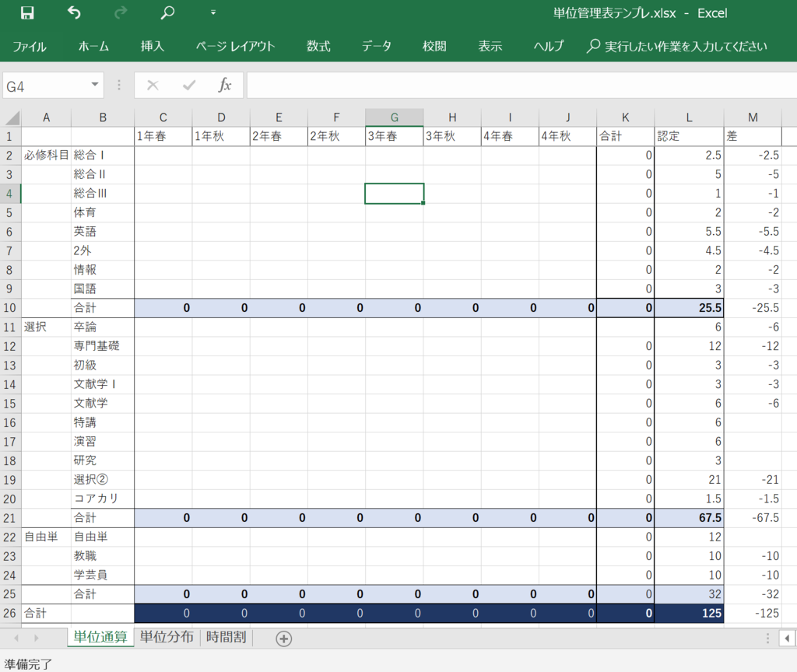
Task: Cancel formula entry with the X icon
Action: (153, 86)
